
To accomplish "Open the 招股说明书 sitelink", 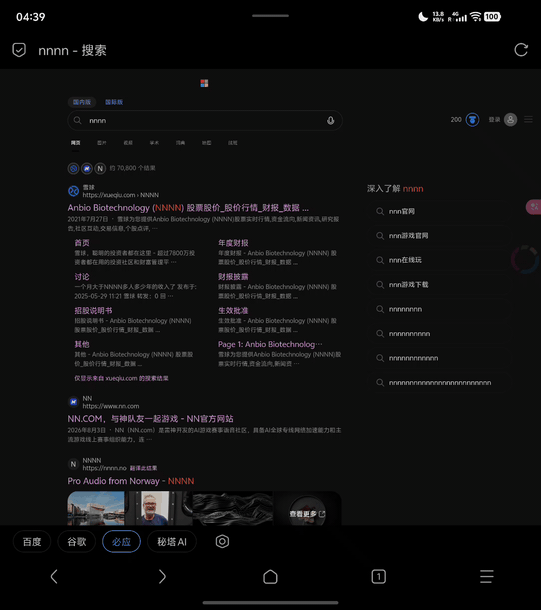I will pos(93,310).
